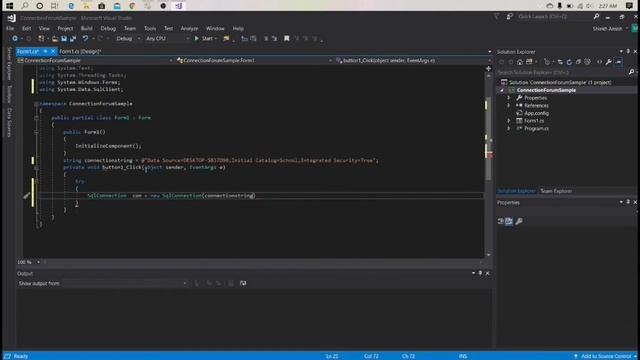
Task: Click the Alphabetical sort icon in Properties panel
Action: [x=509, y=221]
